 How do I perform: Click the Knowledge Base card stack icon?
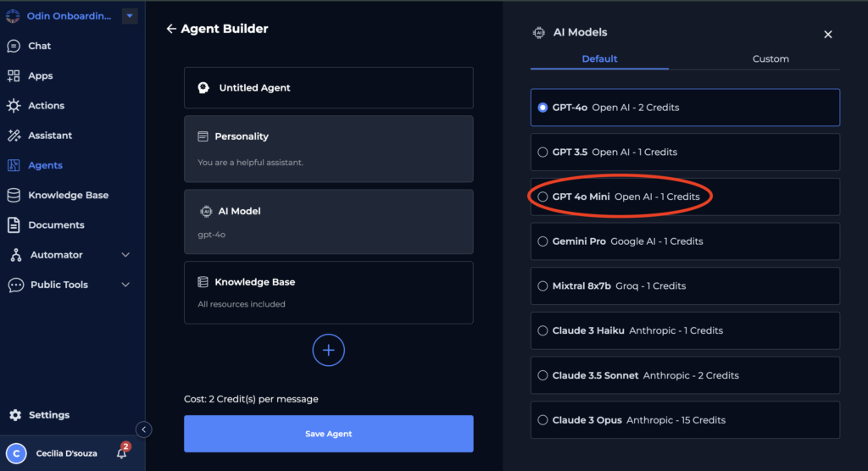[x=203, y=282]
